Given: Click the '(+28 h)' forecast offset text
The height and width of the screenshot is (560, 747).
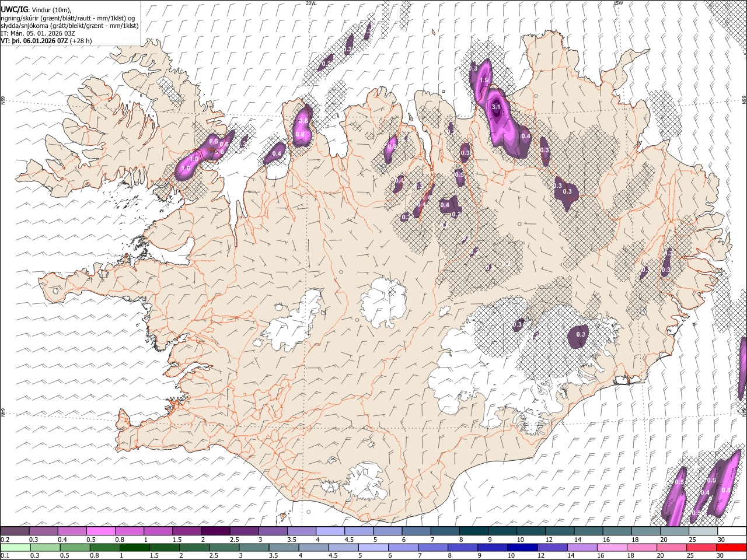Looking at the screenshot, I should 81,41.
